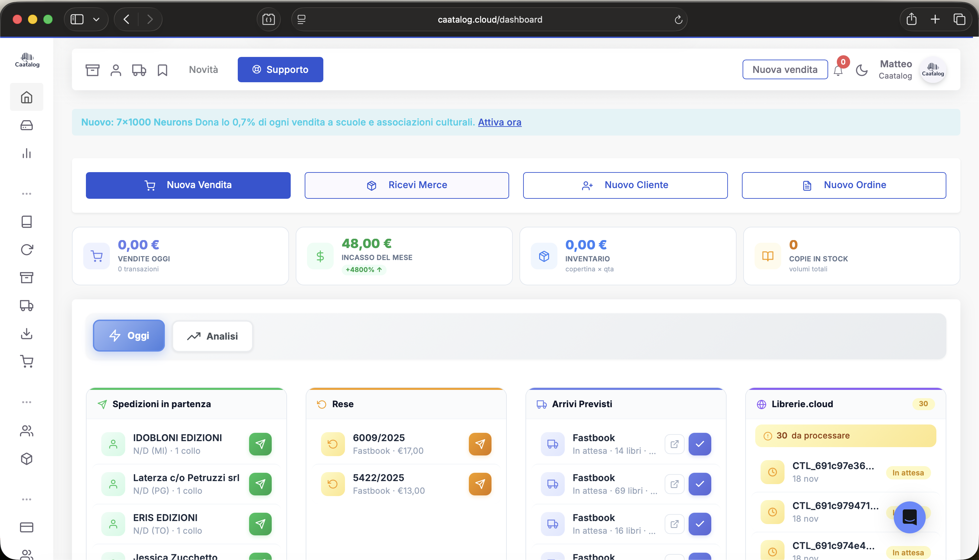
Task: Open the notifications bell
Action: click(838, 70)
